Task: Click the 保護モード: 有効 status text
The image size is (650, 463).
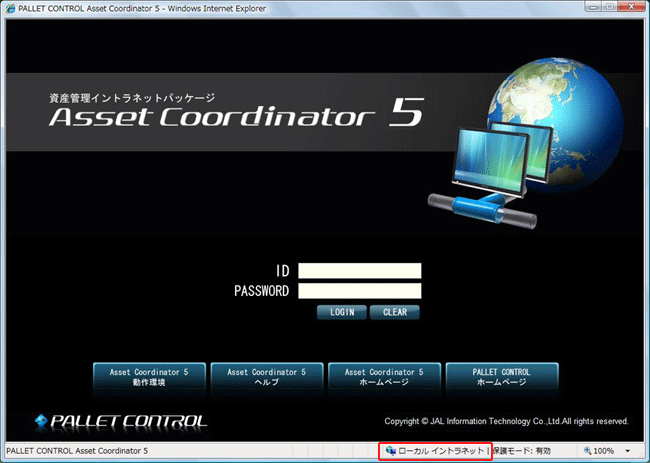Action: (x=522, y=451)
